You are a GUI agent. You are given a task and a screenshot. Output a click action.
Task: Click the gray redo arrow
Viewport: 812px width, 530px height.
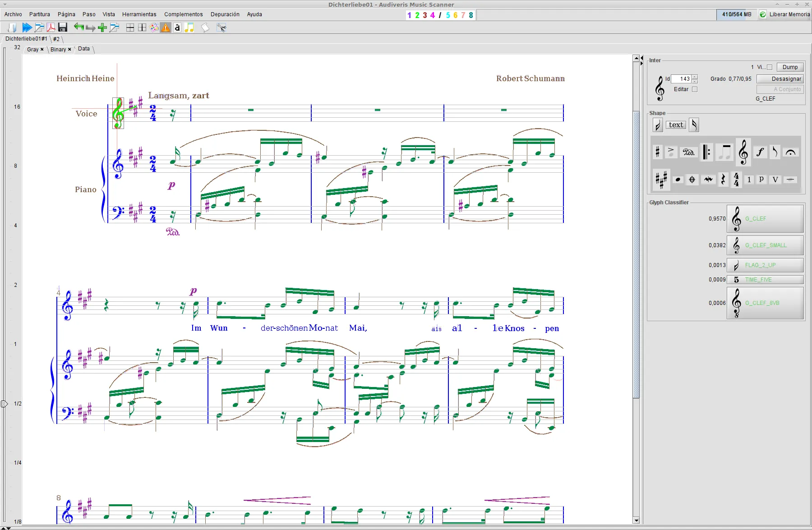tap(91, 28)
